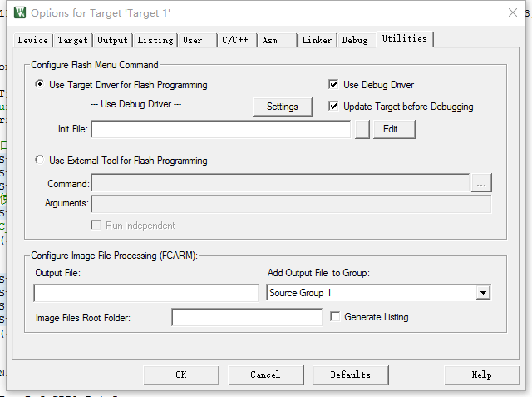The height and width of the screenshot is (397, 532).
Task: Close the Options for Target dialog
Action: [510, 12]
